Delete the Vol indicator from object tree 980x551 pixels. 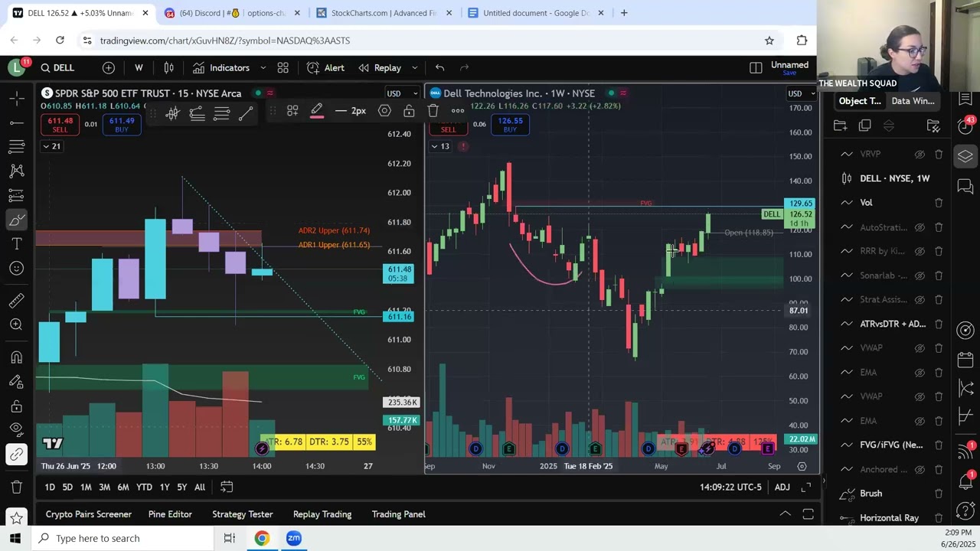939,203
